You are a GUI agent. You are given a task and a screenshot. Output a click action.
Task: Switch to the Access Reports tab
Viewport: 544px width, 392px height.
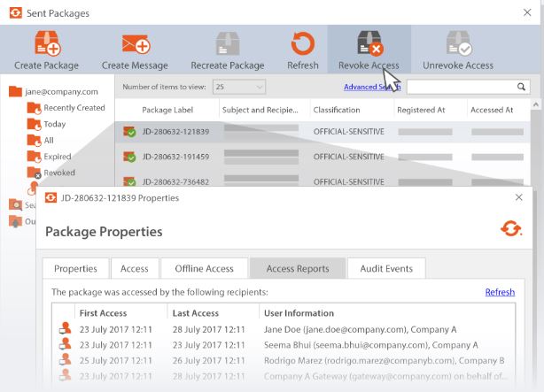[x=298, y=269]
